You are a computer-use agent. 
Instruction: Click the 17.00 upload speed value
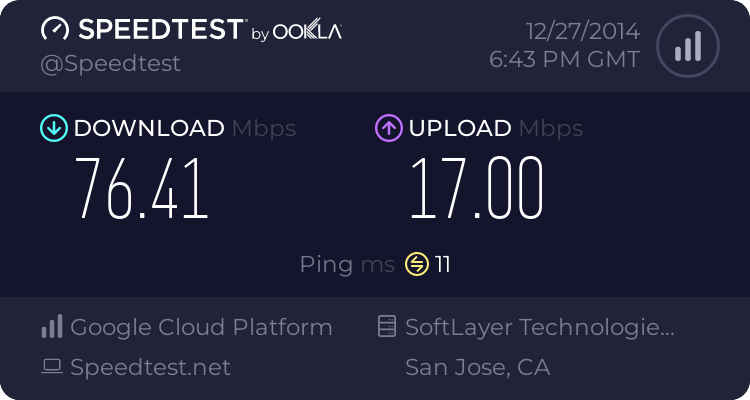pos(476,189)
